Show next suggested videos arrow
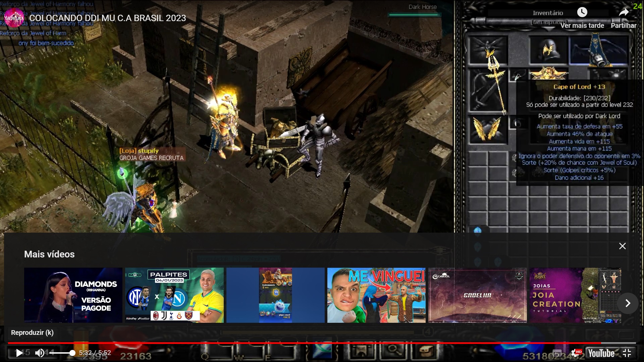This screenshot has height=362, width=644. pos(628,303)
